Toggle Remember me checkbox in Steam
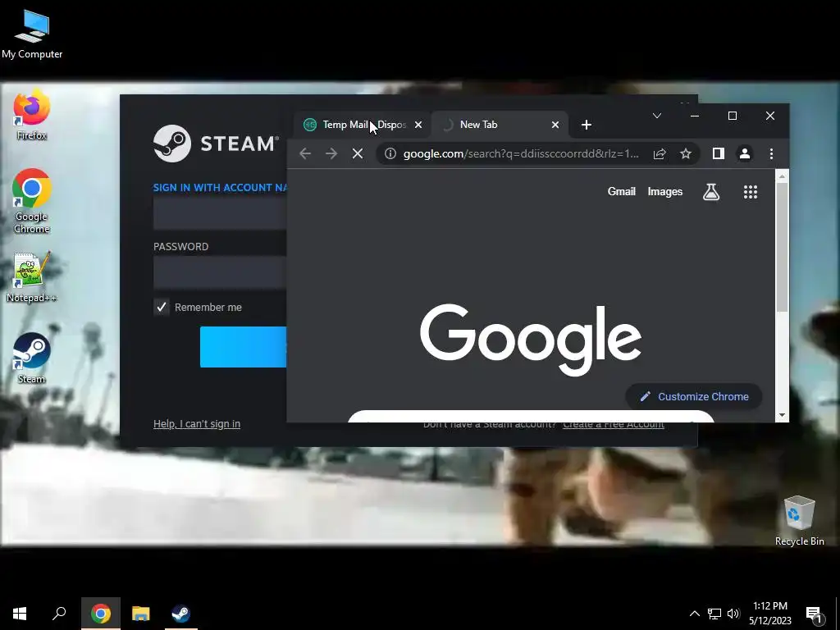This screenshot has width=840, height=630. [162, 307]
